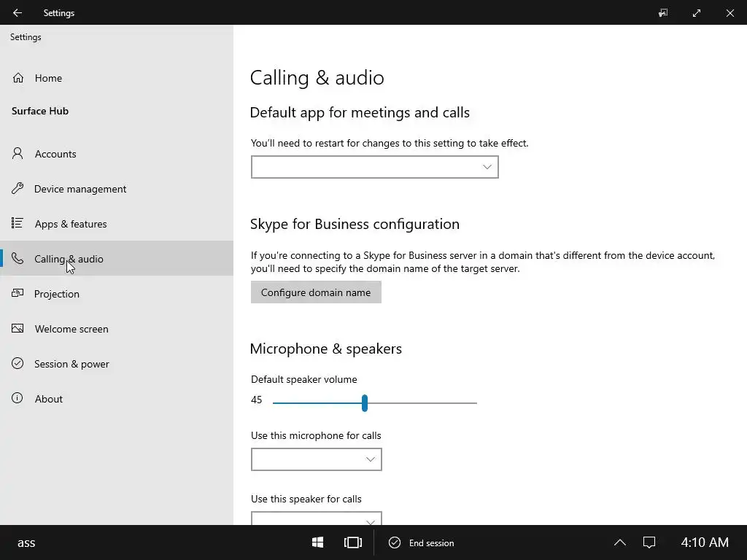Click the 'Calling & audio' page heading
This screenshot has width=747, height=560.
tap(317, 77)
